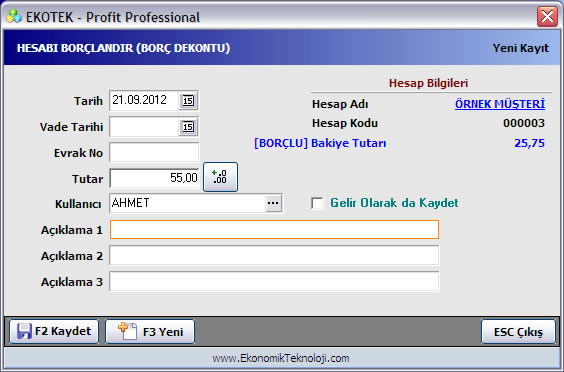Open the ÖRNEK MÜŞTERİ account link
This screenshot has width=564, height=372.
[x=500, y=104]
